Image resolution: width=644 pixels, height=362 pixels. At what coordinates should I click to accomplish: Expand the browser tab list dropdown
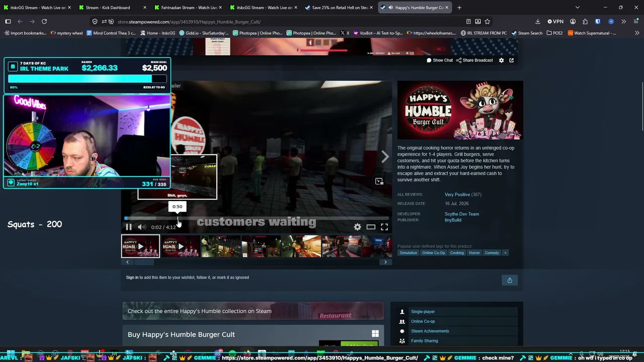[578, 8]
